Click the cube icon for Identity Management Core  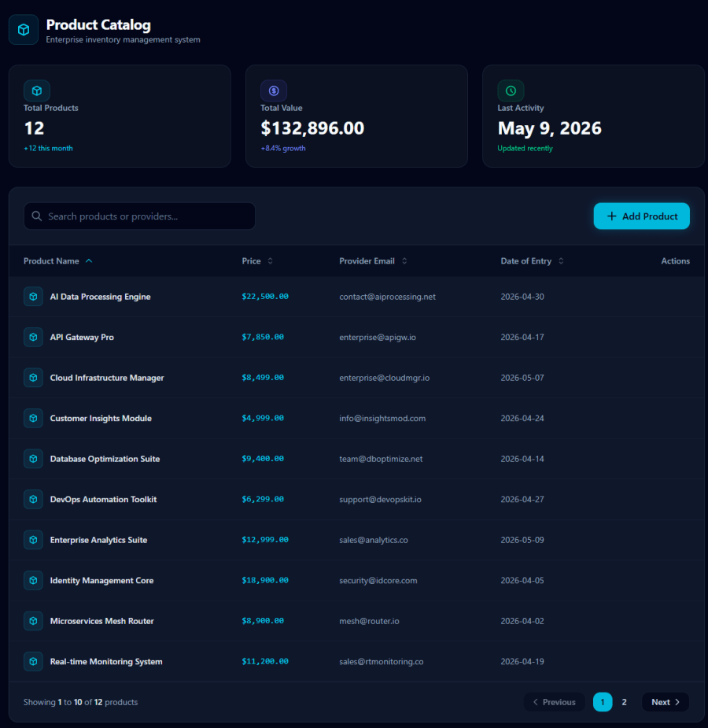tap(33, 580)
